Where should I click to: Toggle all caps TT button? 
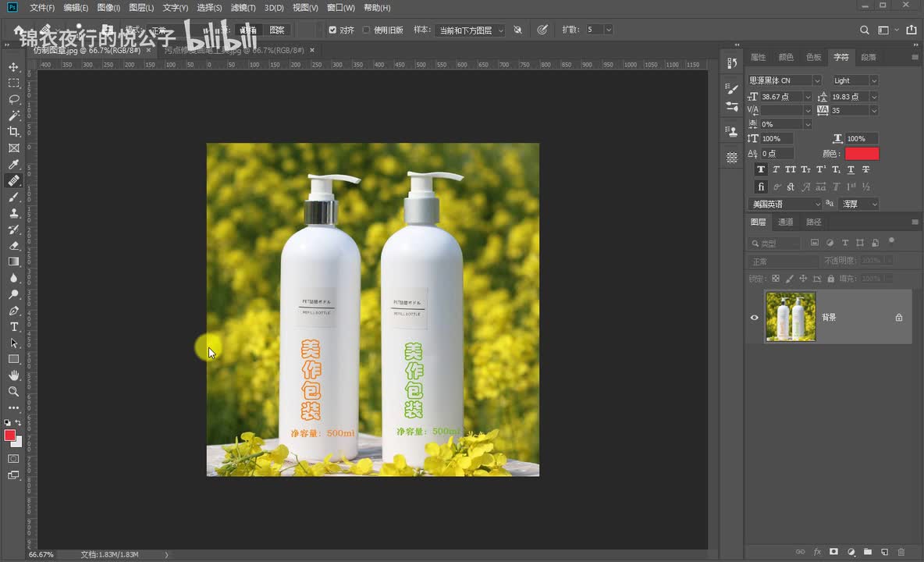coord(791,169)
